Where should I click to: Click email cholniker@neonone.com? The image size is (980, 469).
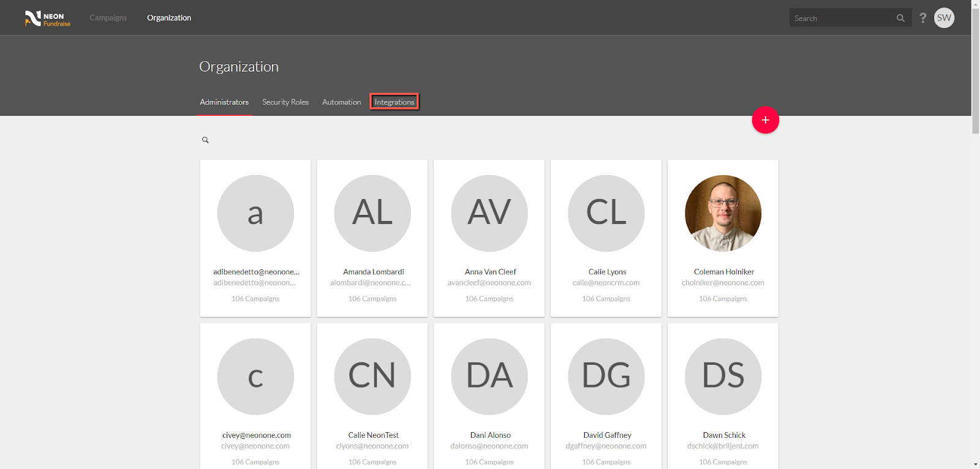point(723,283)
